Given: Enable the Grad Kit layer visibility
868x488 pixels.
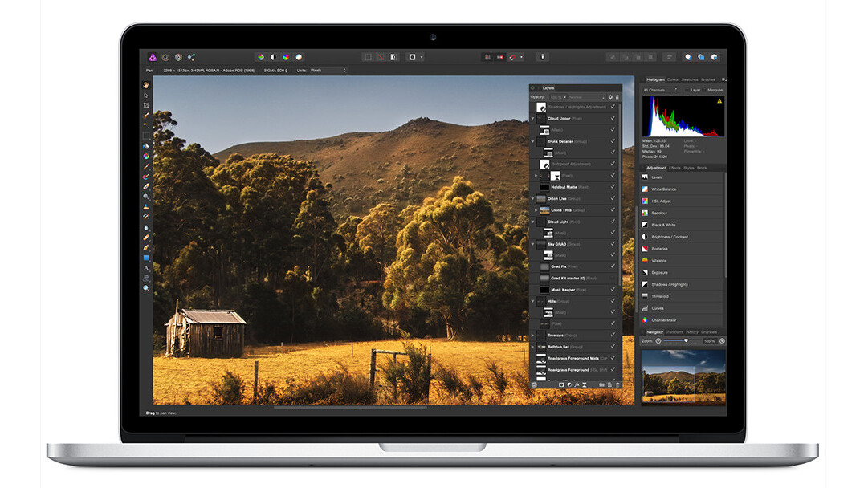Looking at the screenshot, I should coord(613,278).
